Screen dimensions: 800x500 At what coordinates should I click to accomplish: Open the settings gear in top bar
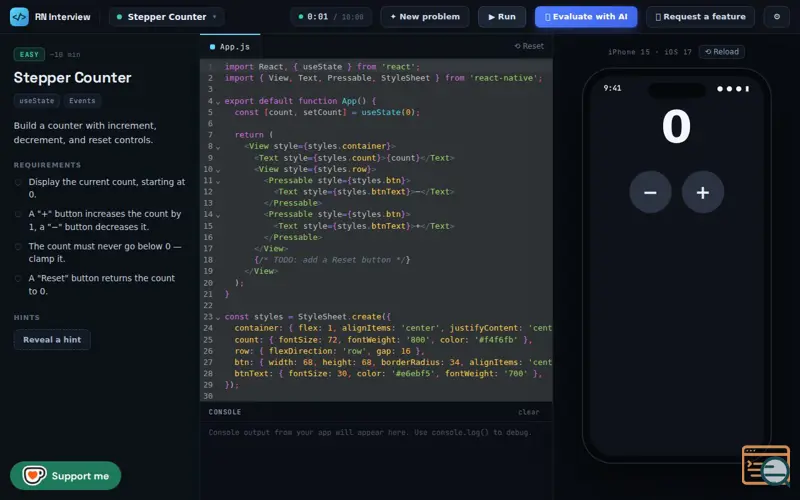click(777, 17)
